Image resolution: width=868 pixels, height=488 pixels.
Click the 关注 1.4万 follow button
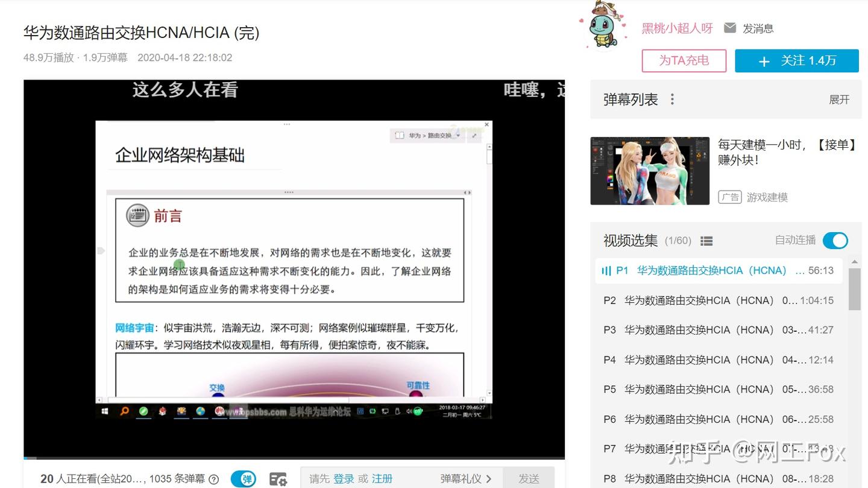(x=797, y=60)
